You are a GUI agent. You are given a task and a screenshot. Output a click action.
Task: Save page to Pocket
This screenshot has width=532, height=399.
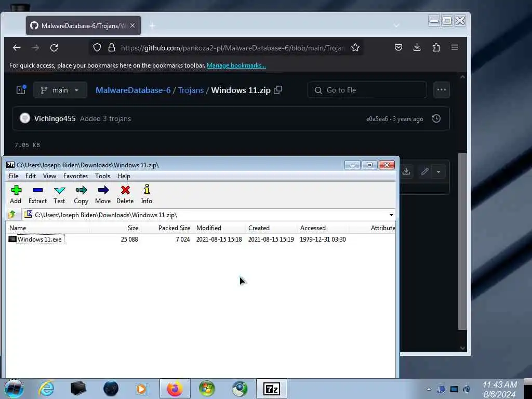[x=398, y=47]
